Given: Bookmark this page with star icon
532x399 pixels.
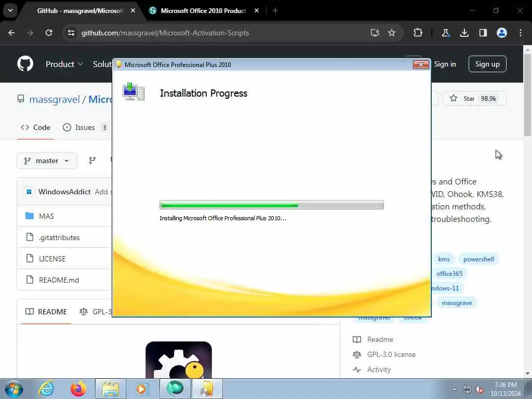Looking at the screenshot, I should point(392,33).
